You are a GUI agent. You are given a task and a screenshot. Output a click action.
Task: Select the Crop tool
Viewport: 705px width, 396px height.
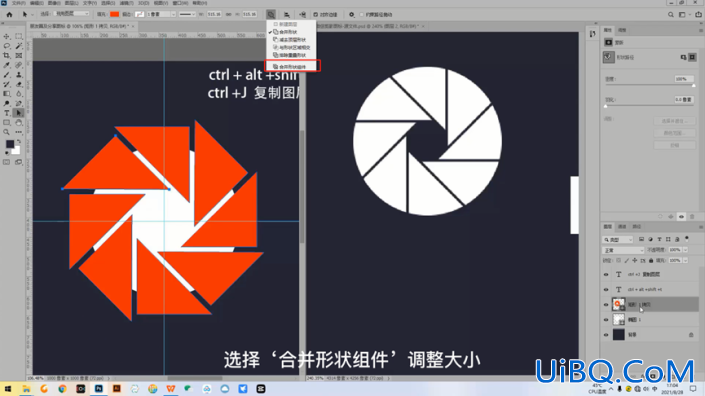(x=6, y=55)
